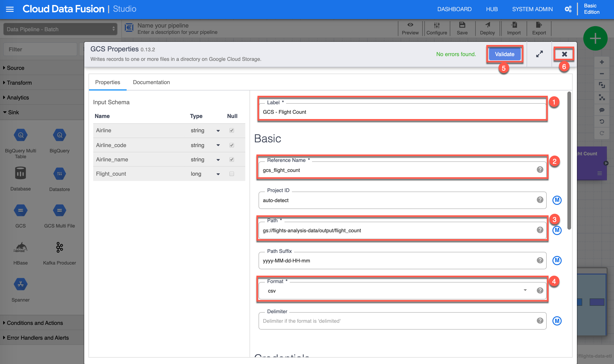
Task: Click the Validate button
Action: tap(504, 54)
